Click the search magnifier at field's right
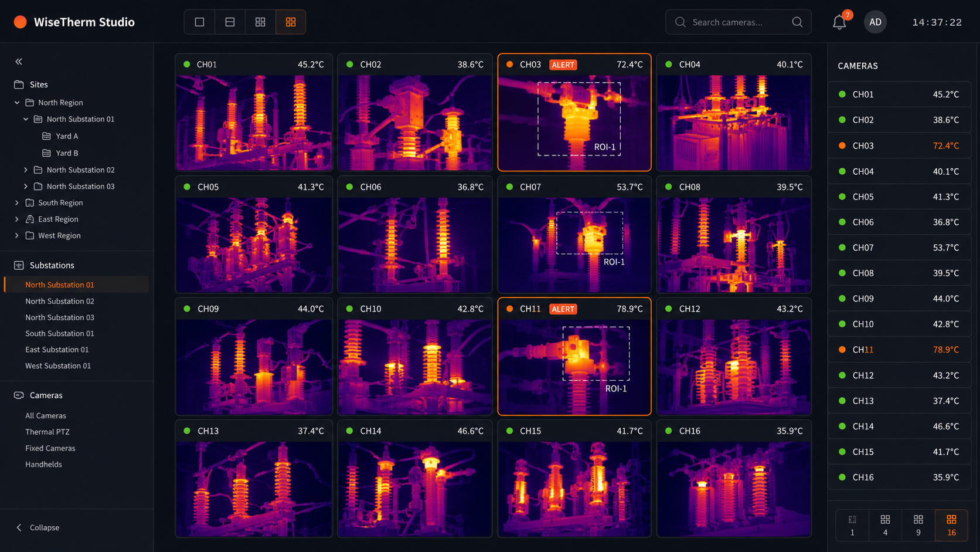This screenshot has height=552, width=980. click(797, 22)
